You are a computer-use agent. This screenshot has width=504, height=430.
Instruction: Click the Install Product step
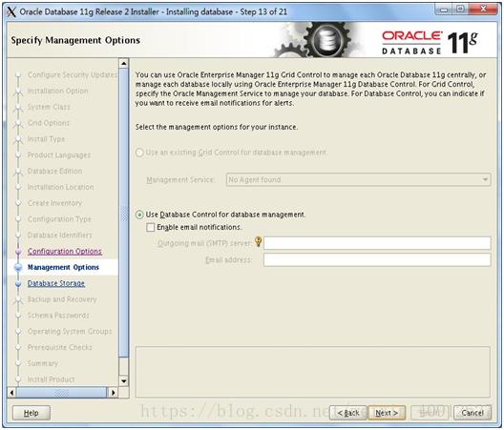[x=52, y=379]
